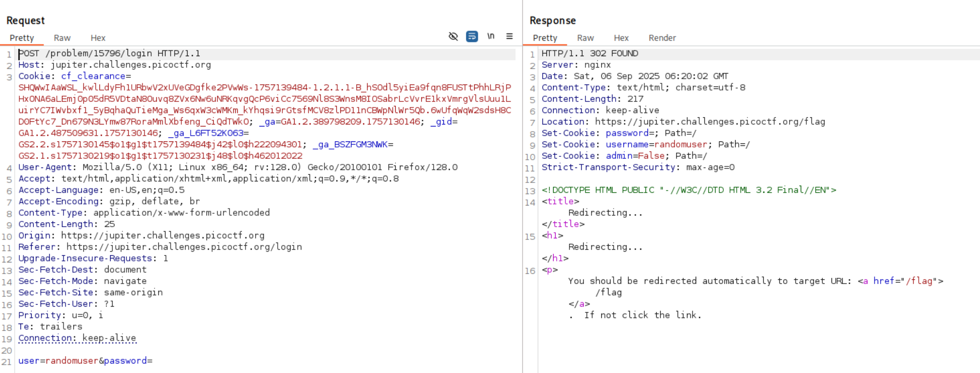The image size is (980, 373).
Task: Toggle the show newline \n icon
Action: pos(491,36)
